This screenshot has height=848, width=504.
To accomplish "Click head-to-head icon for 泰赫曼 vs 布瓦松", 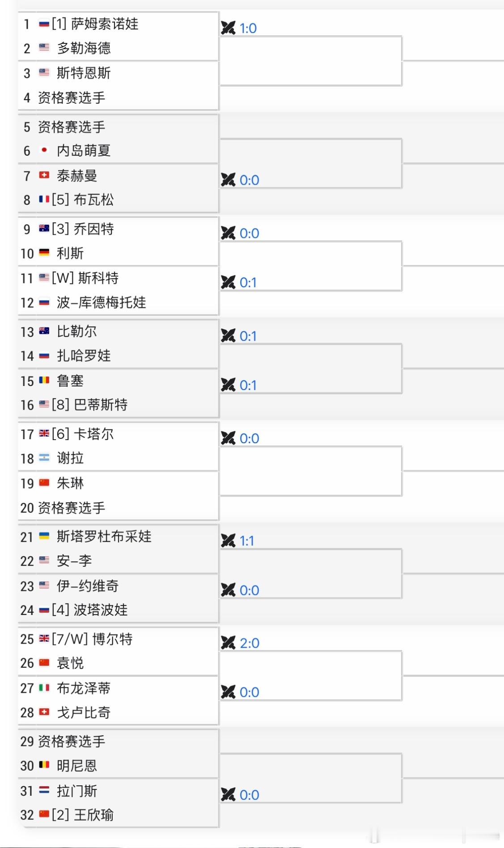I will [228, 180].
